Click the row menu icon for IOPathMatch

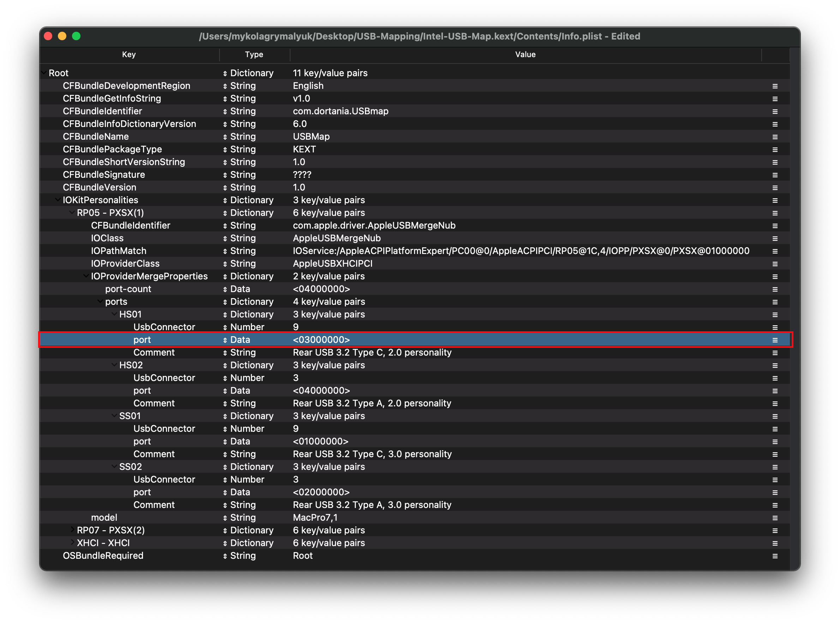775,251
